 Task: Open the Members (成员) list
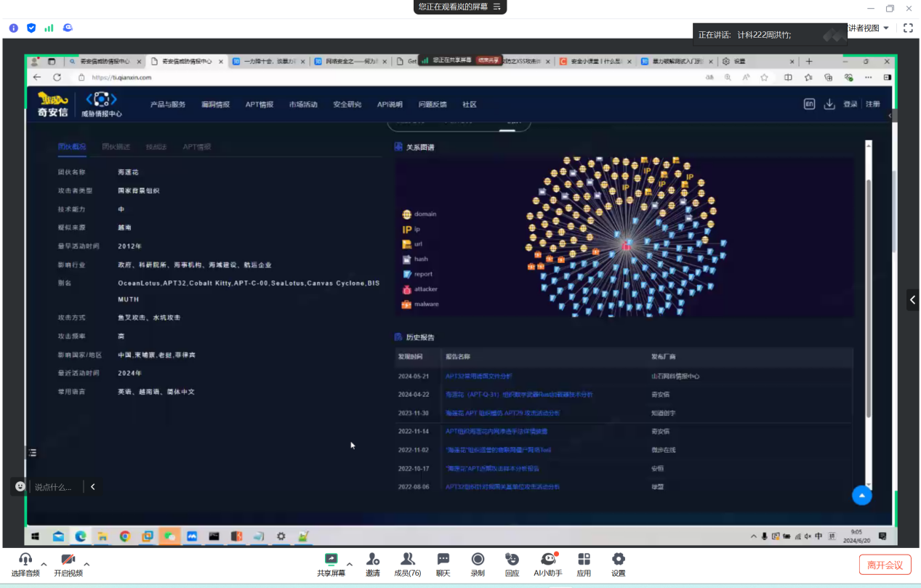[x=408, y=564]
